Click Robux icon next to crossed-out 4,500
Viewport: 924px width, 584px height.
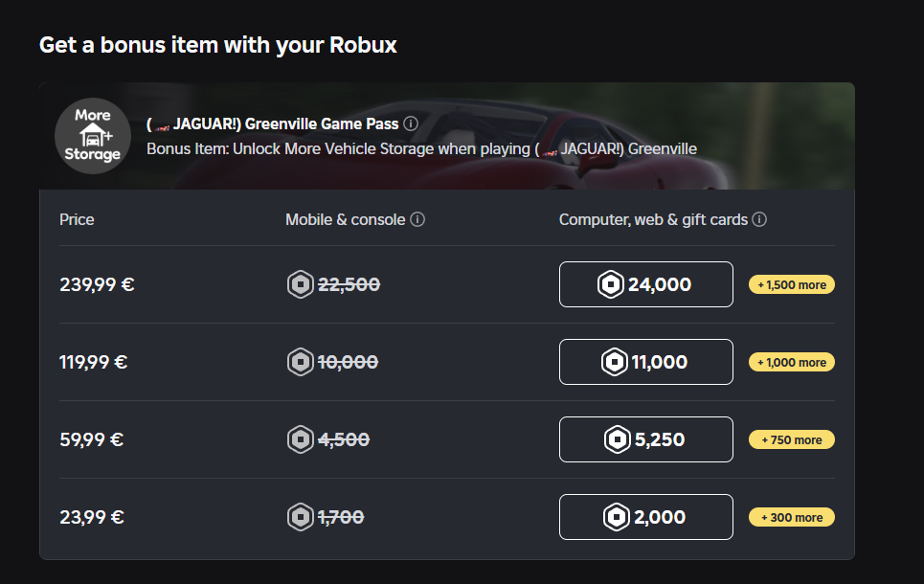(301, 439)
